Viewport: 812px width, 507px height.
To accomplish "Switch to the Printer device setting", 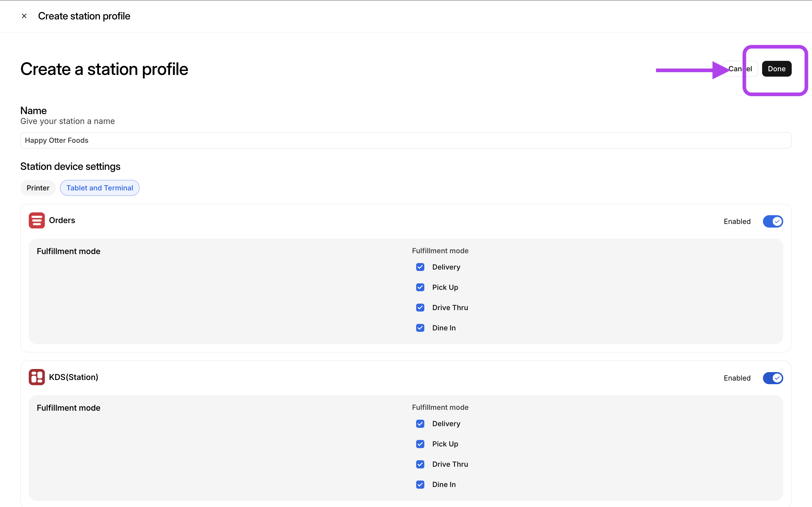I will 38,188.
